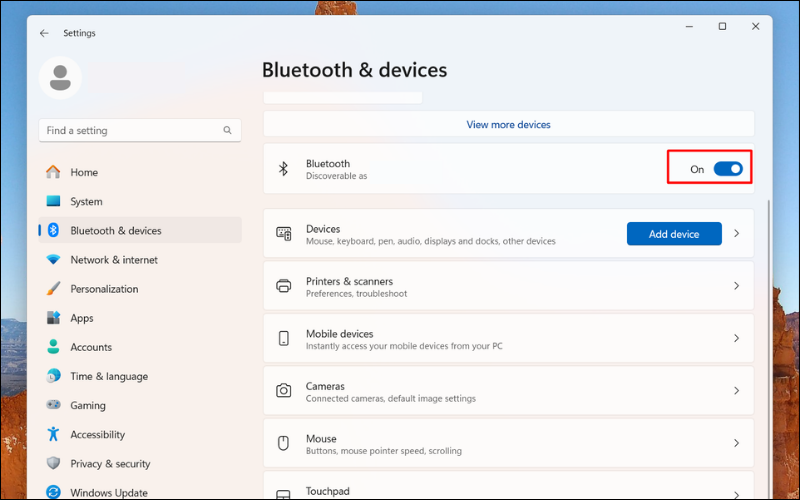Image resolution: width=800 pixels, height=500 pixels.
Task: Click the Gaming controller icon
Action: point(53,405)
